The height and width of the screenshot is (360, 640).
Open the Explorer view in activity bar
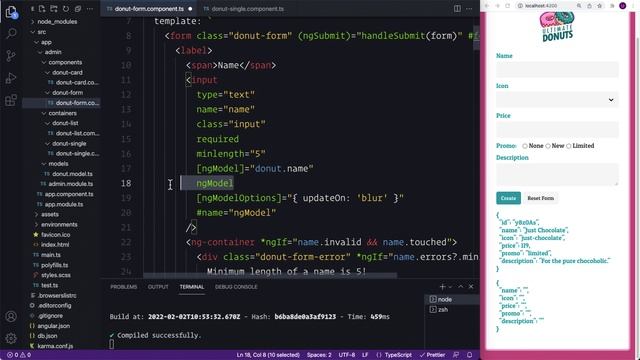pos(11,12)
